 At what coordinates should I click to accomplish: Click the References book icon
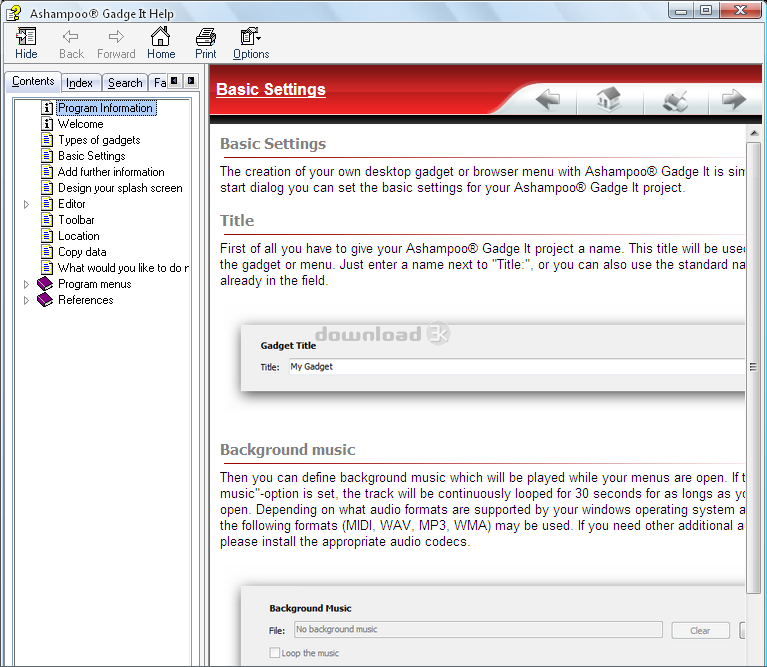[45, 300]
